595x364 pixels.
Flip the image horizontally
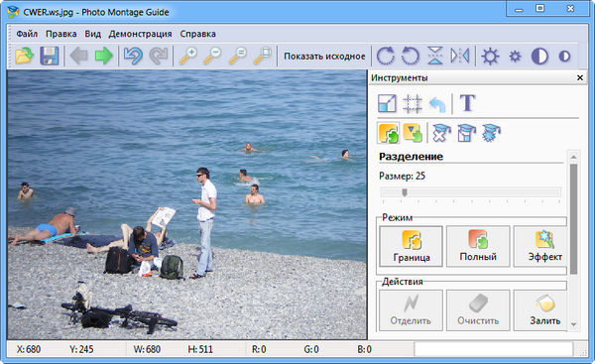pos(460,56)
